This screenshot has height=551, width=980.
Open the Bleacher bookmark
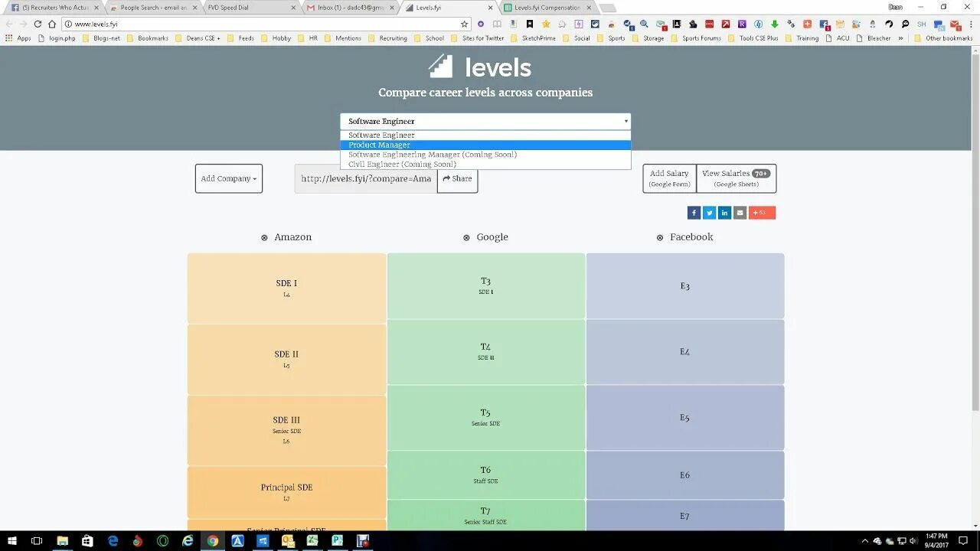[874, 38]
